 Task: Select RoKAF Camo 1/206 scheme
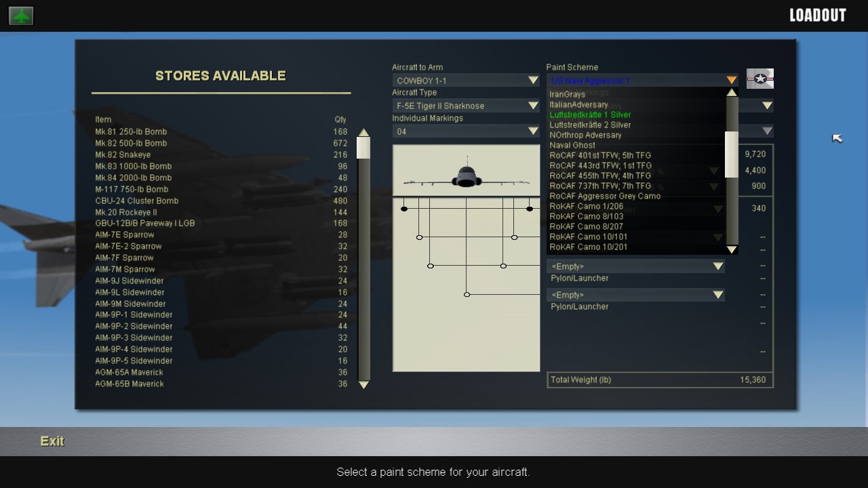[x=587, y=206]
